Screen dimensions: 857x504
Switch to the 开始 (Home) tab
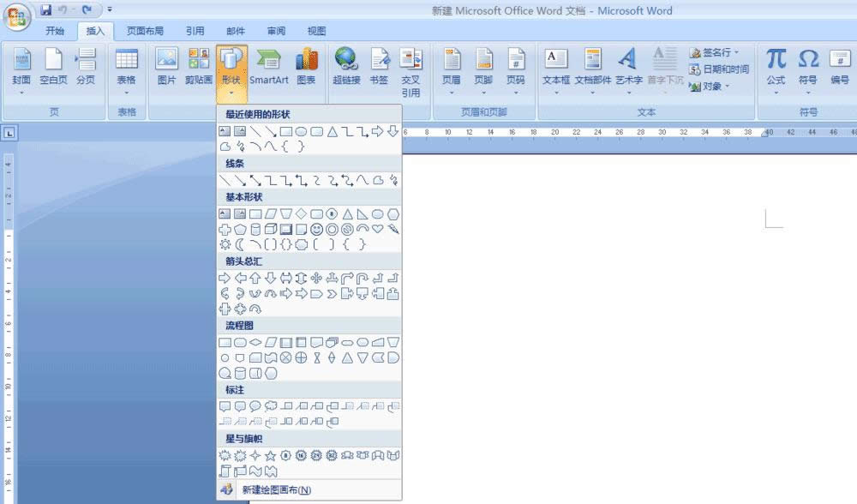pos(55,30)
